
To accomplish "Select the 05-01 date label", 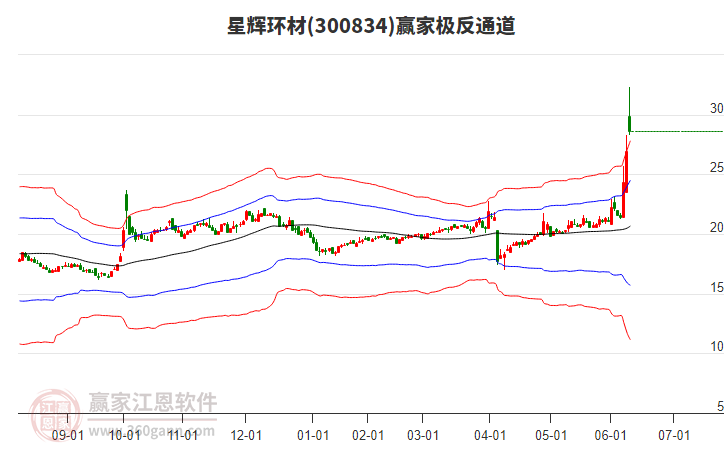I will pos(551,436).
